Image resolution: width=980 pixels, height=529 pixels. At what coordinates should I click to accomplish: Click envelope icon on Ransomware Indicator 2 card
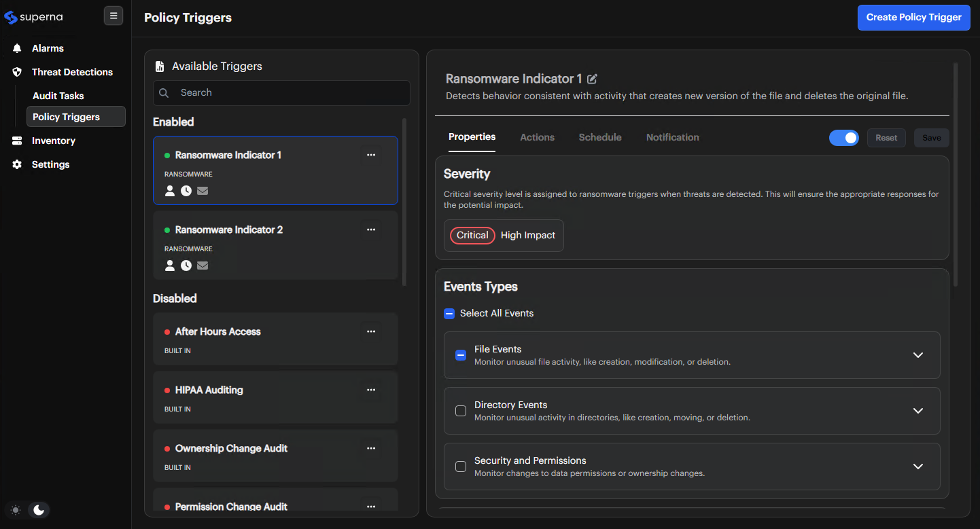[x=203, y=266]
